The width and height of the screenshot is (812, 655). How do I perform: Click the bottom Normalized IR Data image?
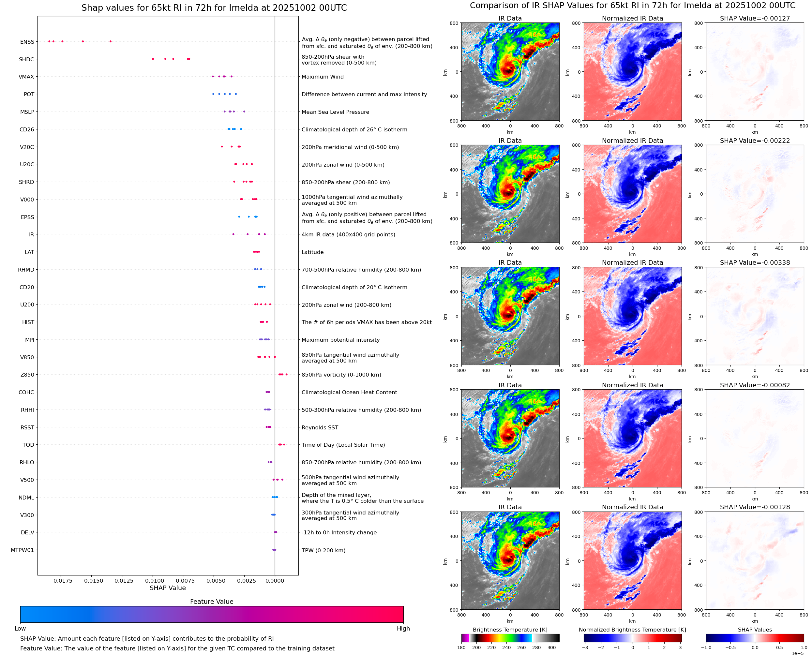(x=632, y=561)
